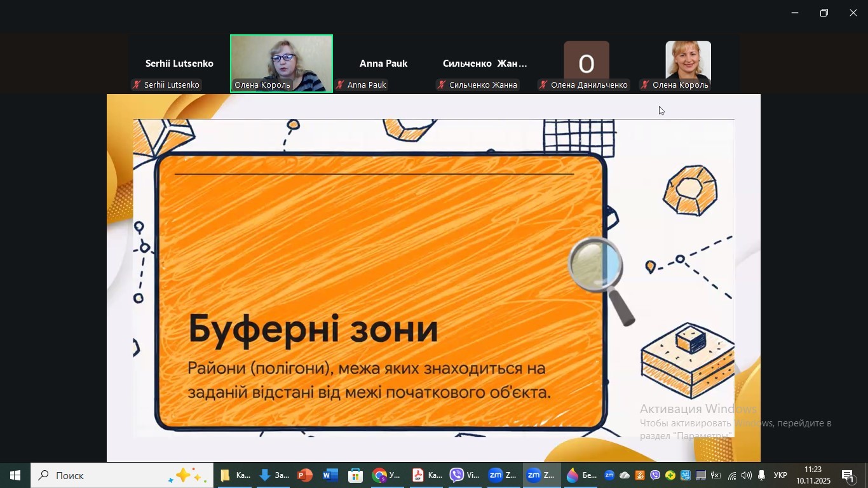Open the File Explorer folder taskbar button
Viewport: 868px width, 488px height.
pyautogui.click(x=234, y=475)
